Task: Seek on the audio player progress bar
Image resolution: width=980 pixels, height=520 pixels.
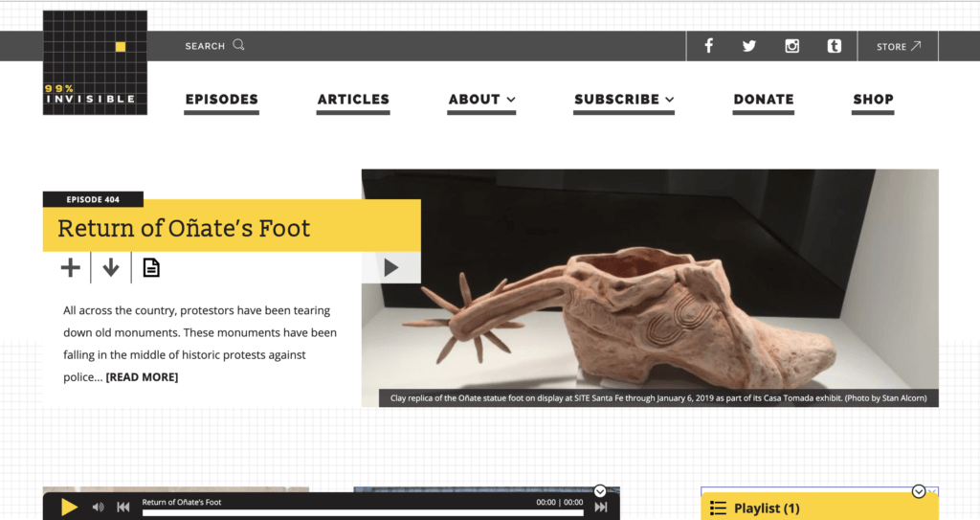Action: coord(363,513)
